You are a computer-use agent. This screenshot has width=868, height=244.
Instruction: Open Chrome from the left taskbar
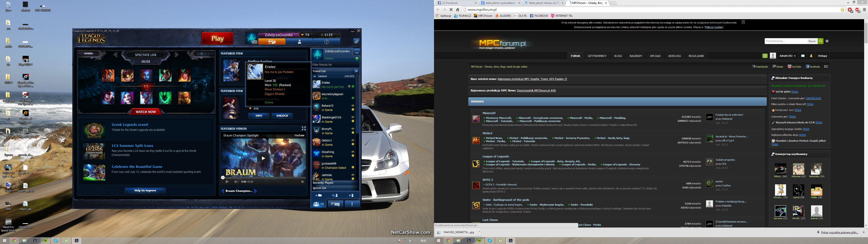tap(14, 241)
